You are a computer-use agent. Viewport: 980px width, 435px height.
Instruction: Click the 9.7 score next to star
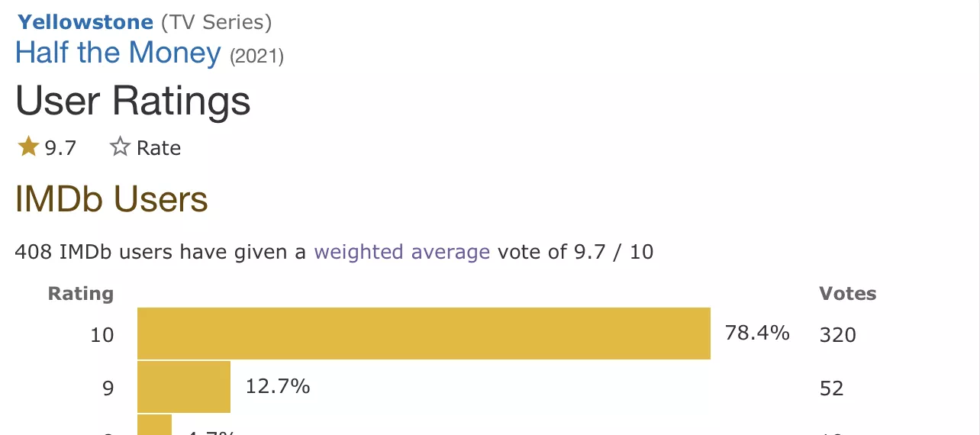pyautogui.click(x=60, y=148)
